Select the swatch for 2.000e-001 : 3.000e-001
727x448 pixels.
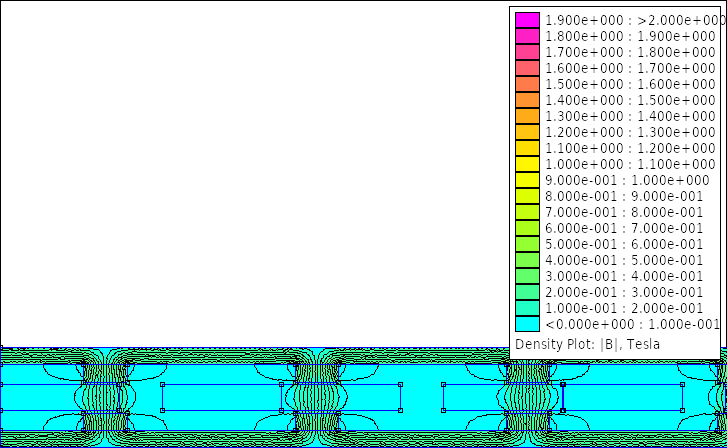pos(527,292)
